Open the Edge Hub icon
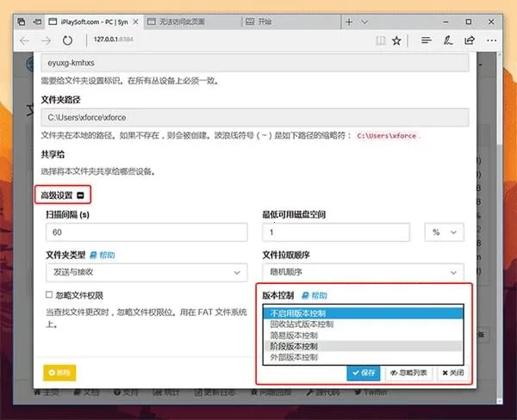The width and height of the screenshot is (517, 420). click(x=426, y=40)
